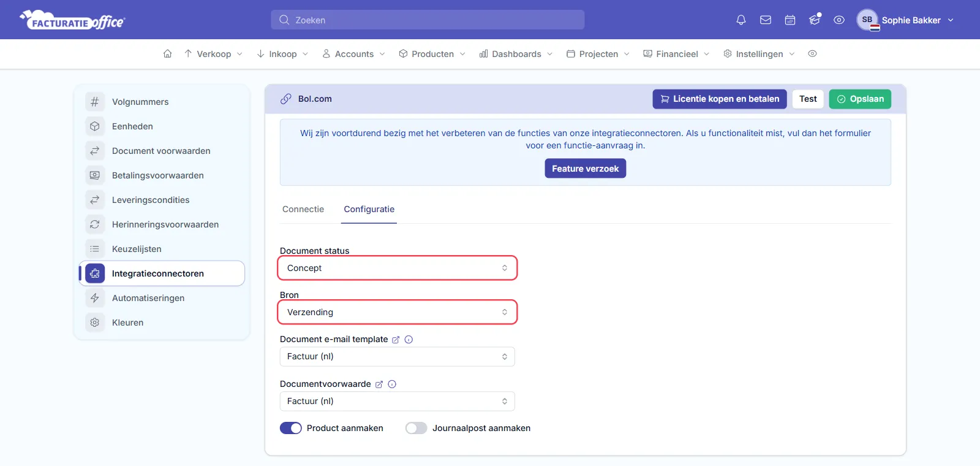980x466 pixels.
Task: Open the Bron dropdown
Action: [x=398, y=312]
